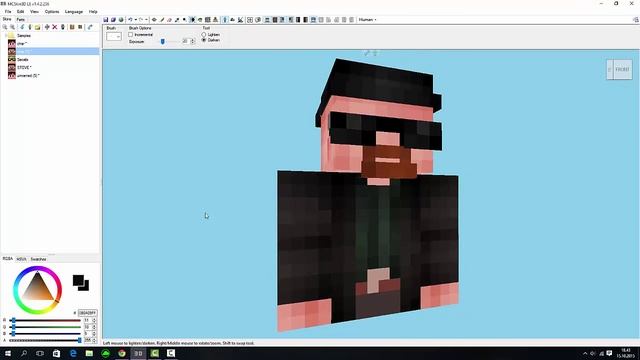
Task: Click the Exposure slider handle
Action: tap(162, 41)
